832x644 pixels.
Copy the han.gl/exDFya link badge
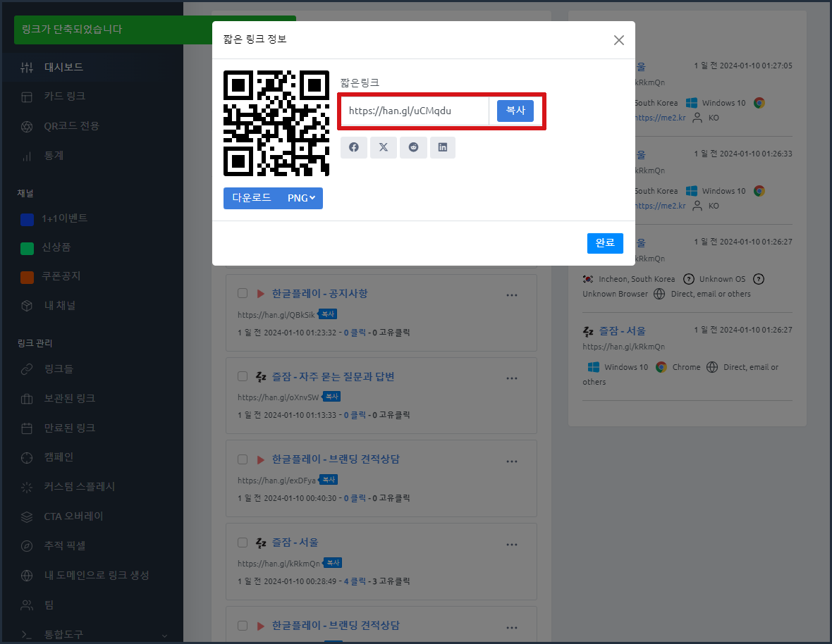click(x=329, y=480)
